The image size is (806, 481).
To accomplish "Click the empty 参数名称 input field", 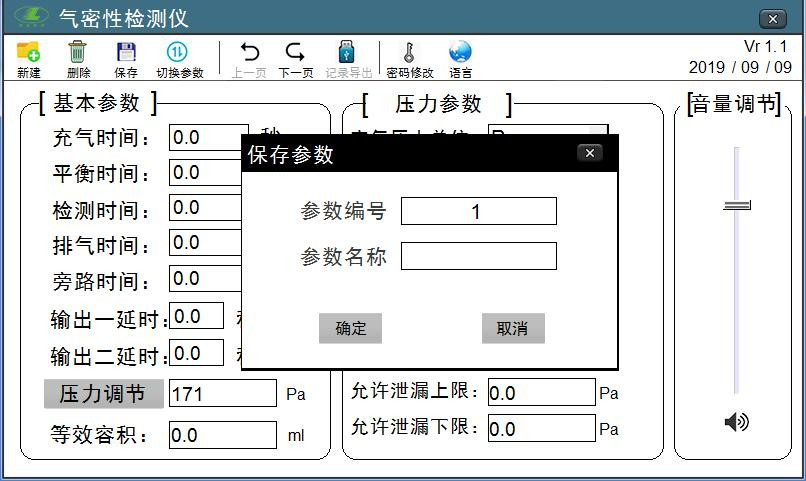I will tap(478, 256).
